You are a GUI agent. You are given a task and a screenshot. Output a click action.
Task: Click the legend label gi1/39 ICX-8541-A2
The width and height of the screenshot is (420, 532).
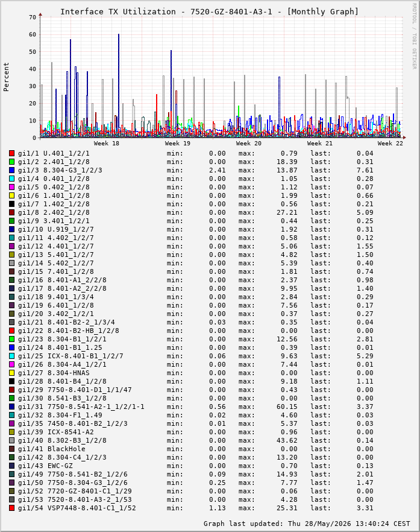point(56,432)
